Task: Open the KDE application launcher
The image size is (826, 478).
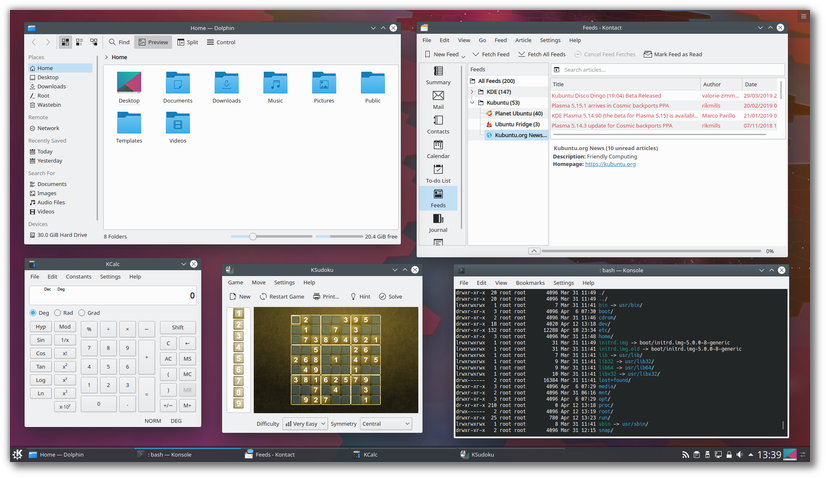Action: point(19,455)
